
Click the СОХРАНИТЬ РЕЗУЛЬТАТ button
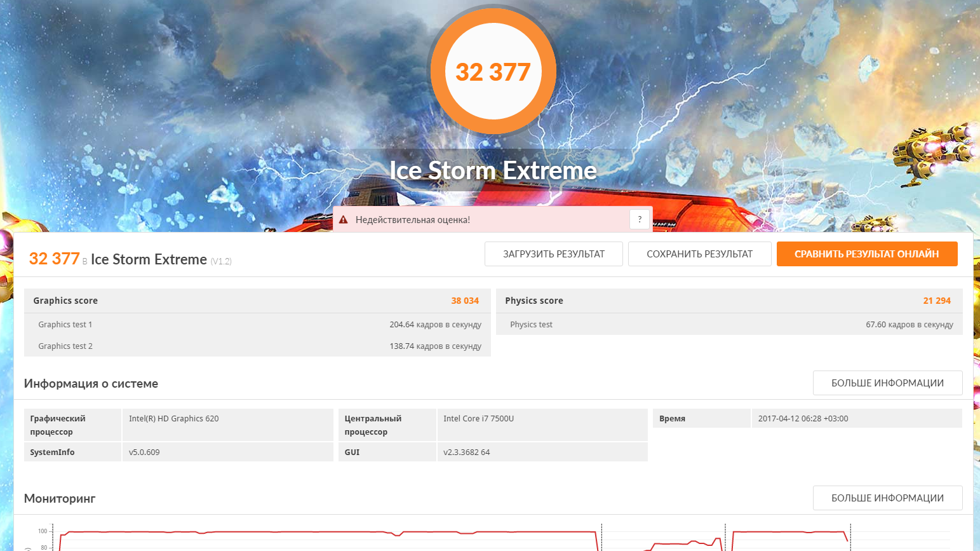[700, 254]
